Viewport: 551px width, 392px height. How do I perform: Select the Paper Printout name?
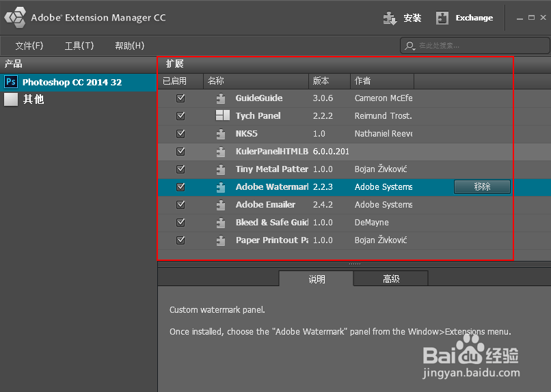pyautogui.click(x=271, y=240)
